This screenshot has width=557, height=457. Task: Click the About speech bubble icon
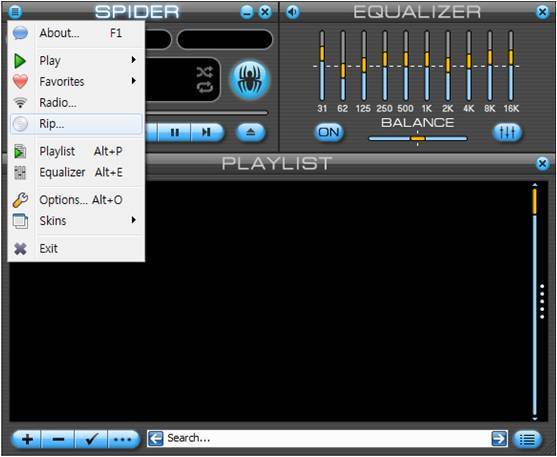(20, 33)
